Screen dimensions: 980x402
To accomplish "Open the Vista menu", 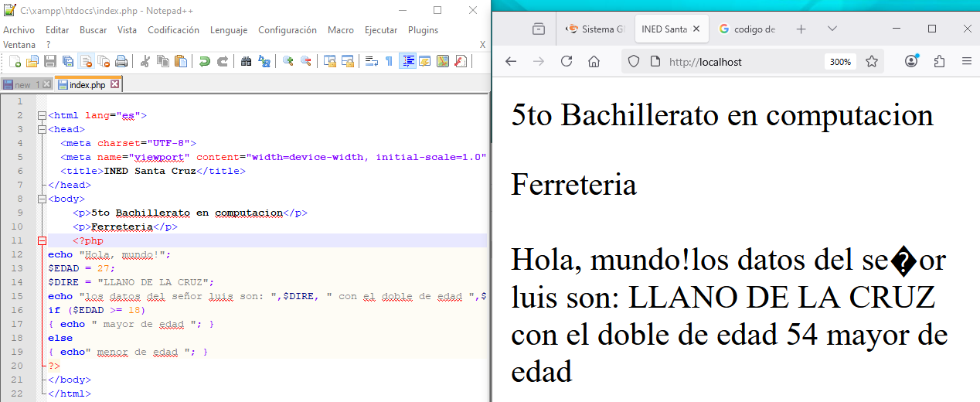I will pyautogui.click(x=128, y=30).
